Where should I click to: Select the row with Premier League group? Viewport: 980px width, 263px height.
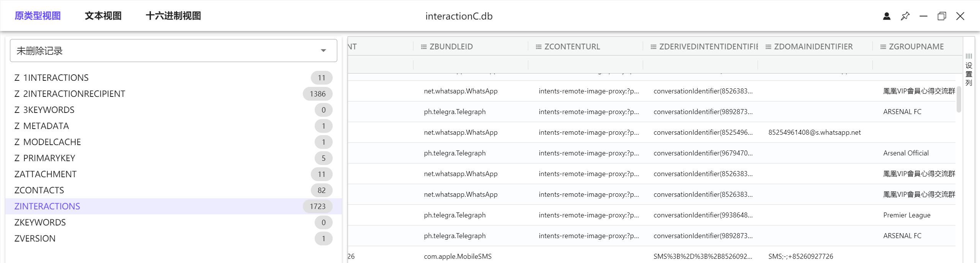tap(651, 215)
